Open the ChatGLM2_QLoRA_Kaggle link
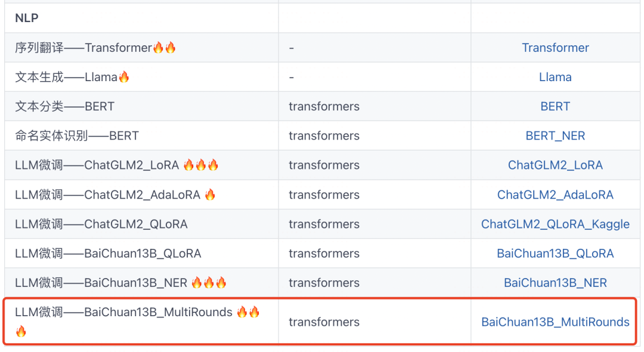This screenshot has height=352, width=644. tap(555, 224)
